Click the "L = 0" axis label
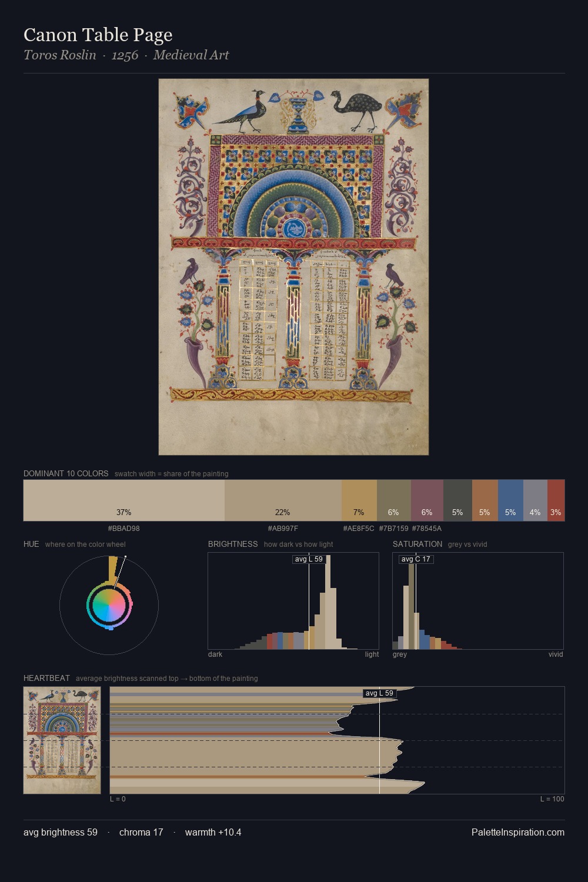 click(118, 799)
